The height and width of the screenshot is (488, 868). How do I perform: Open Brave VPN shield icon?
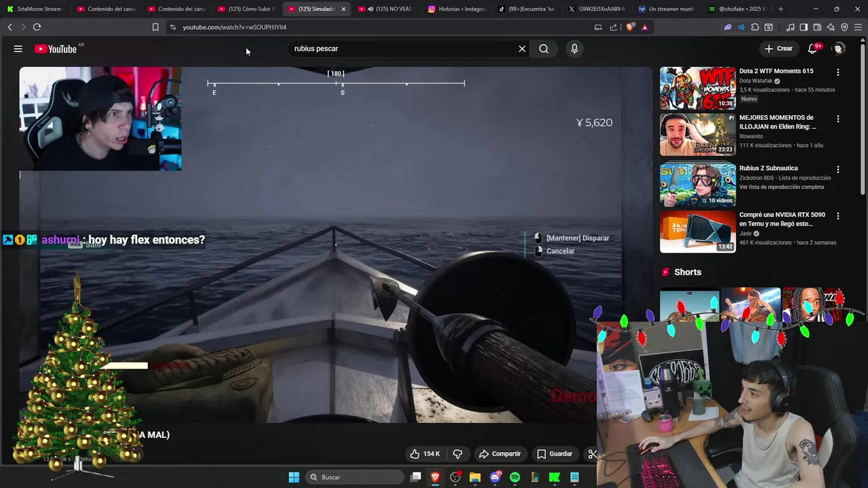(844, 27)
